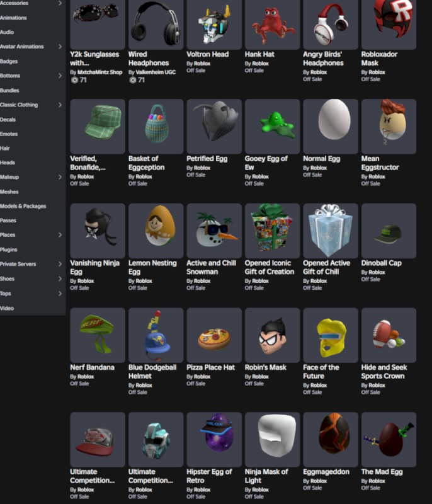This screenshot has width=432, height=504.
Task: Open the Hank Hat thumbnail image
Action: (272, 25)
